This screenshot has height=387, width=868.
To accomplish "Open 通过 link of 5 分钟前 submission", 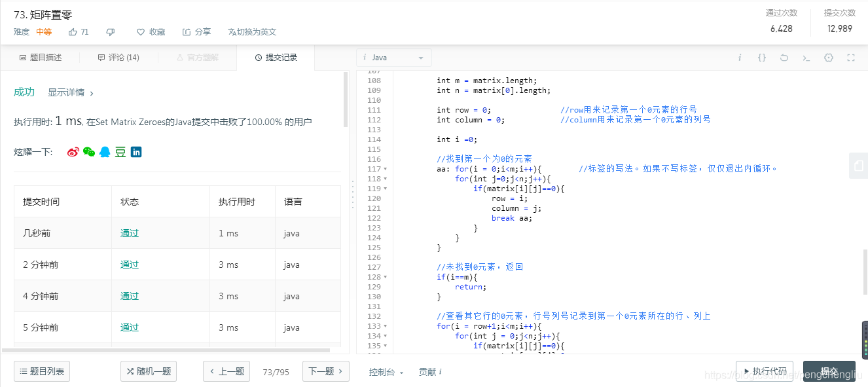I will [x=130, y=327].
